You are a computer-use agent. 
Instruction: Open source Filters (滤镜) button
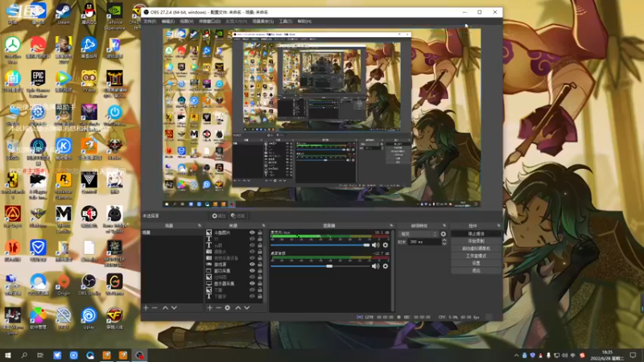tap(237, 216)
